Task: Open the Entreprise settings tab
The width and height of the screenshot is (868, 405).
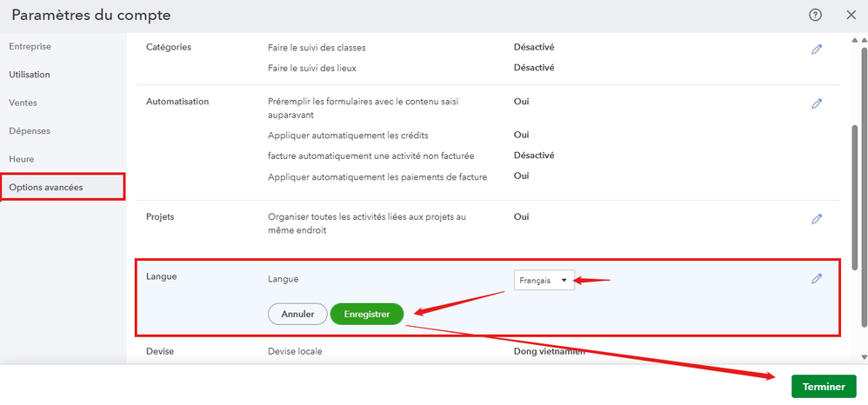Action: coord(30,46)
